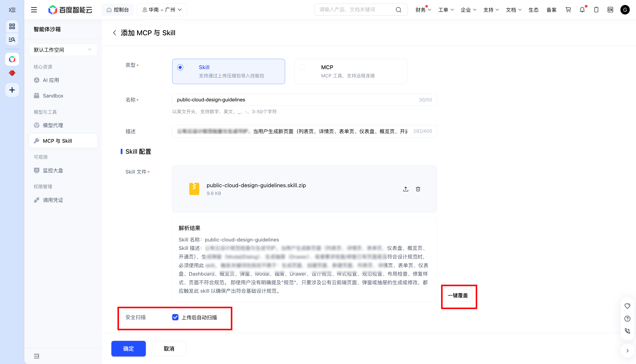This screenshot has width=636, height=364.
Task: Uncheck the 上传后自动扫描 checkbox
Action: click(175, 317)
